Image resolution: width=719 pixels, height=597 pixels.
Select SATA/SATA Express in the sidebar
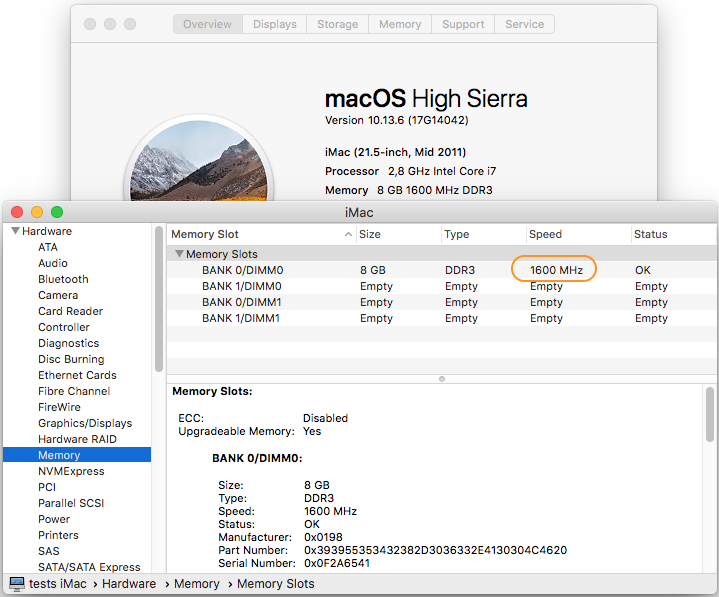click(89, 567)
